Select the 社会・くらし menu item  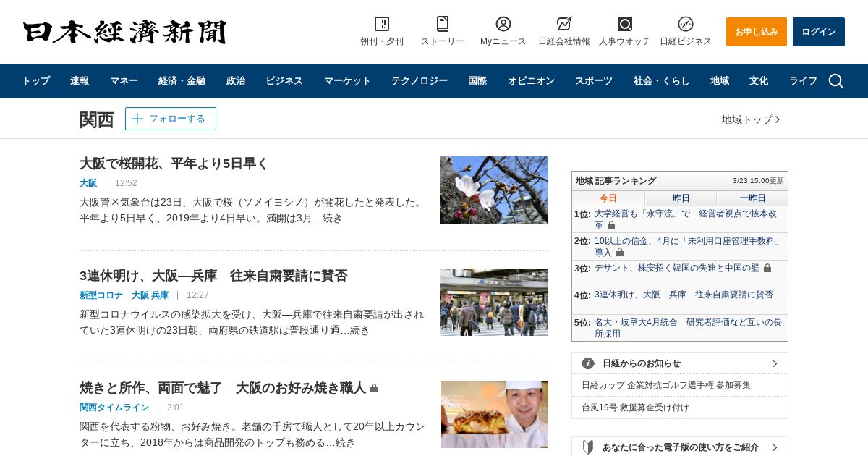(662, 81)
